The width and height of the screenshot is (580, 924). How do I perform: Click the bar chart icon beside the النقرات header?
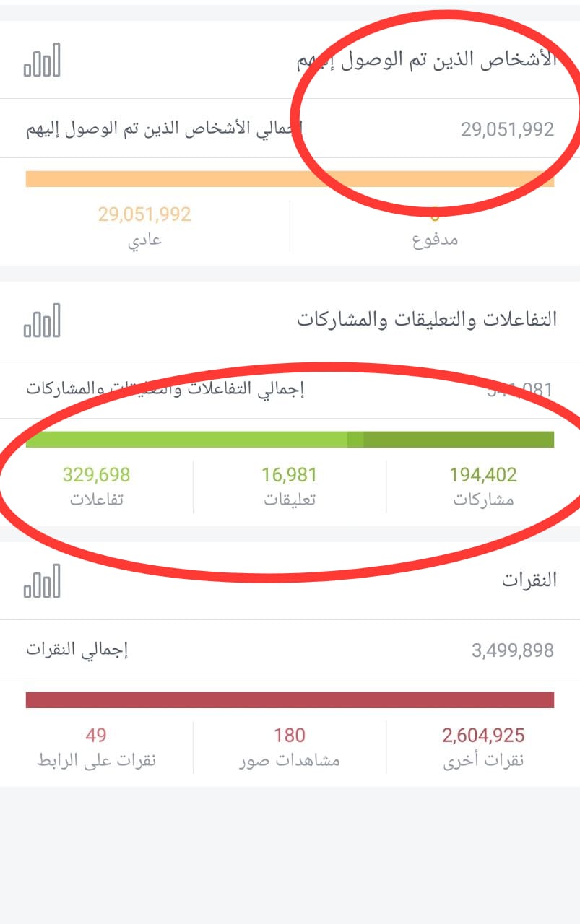pos(42,581)
